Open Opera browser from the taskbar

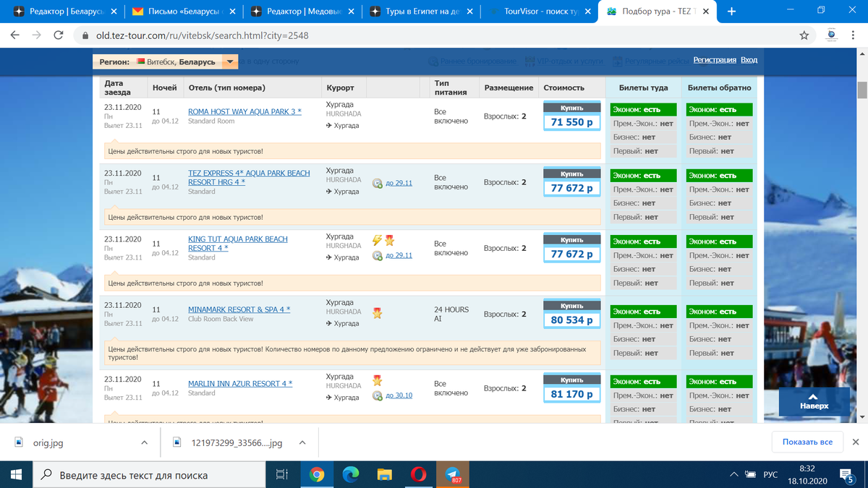(x=419, y=474)
